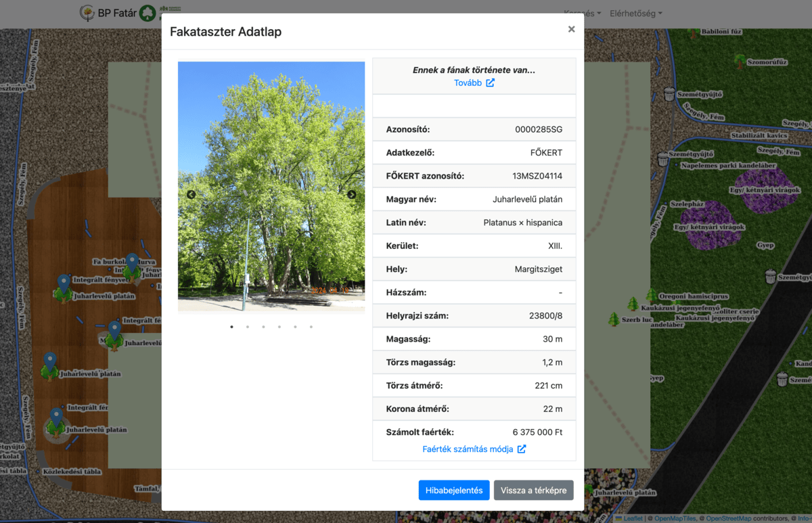Click the external-link icon beside Tovább
812x523 pixels.
click(491, 83)
